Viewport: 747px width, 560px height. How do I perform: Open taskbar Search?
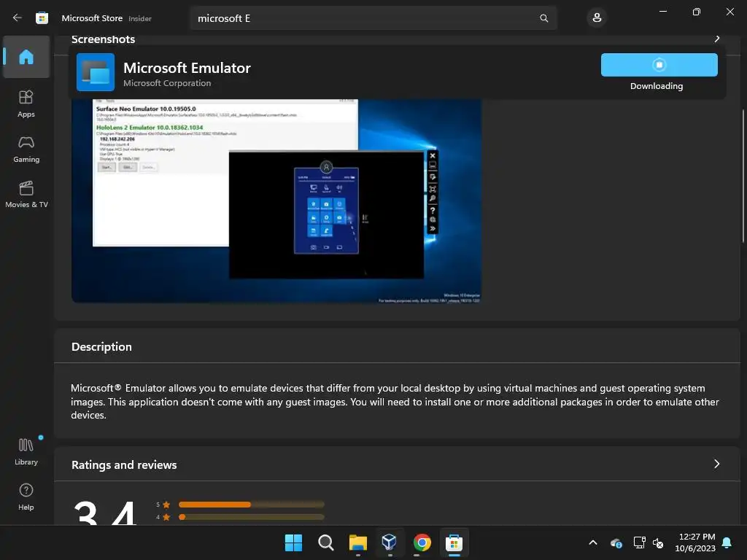pyautogui.click(x=326, y=542)
